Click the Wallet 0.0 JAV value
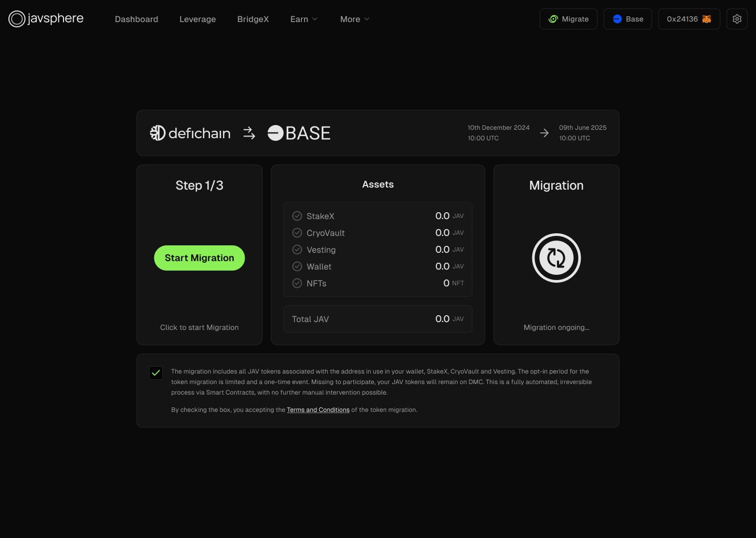 click(x=449, y=266)
